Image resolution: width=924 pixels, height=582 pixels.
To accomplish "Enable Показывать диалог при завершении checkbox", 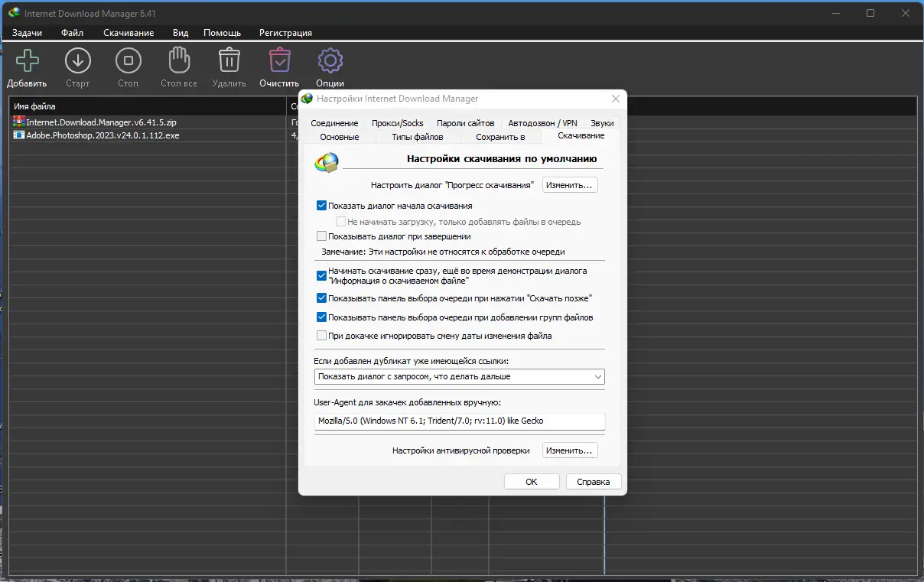I will [321, 236].
